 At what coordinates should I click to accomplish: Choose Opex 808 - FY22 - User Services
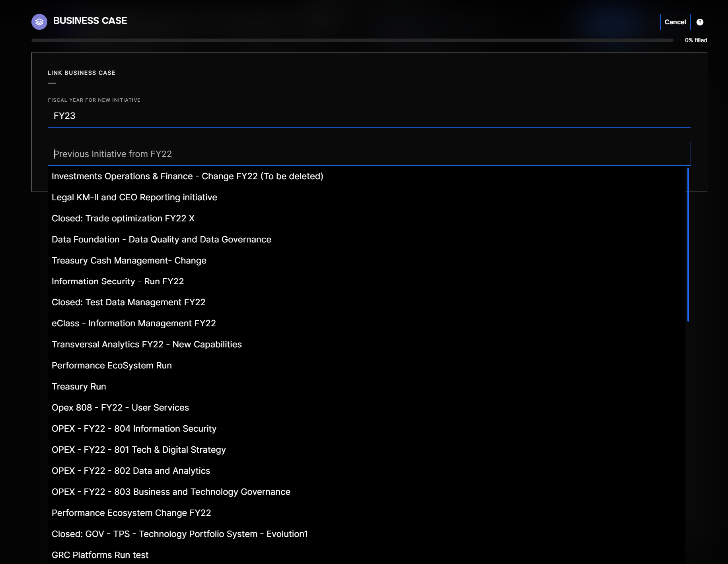point(120,408)
